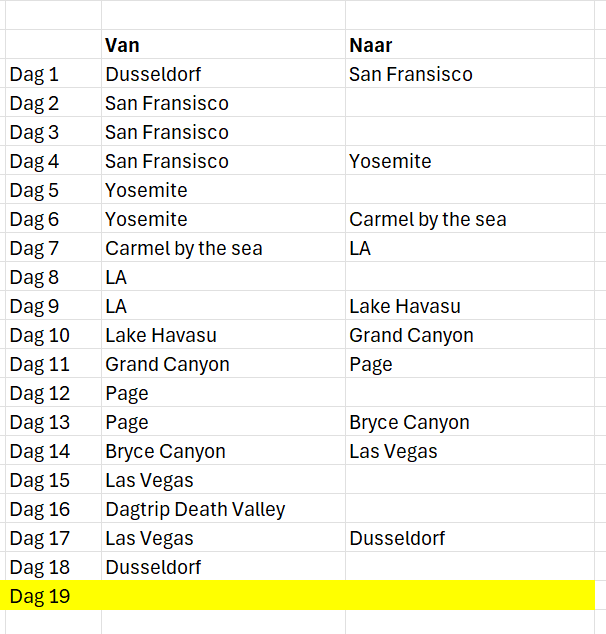Image resolution: width=606 pixels, height=634 pixels.
Task: Select the yellow highlighted "Dag 19" cell
Action: point(40,596)
